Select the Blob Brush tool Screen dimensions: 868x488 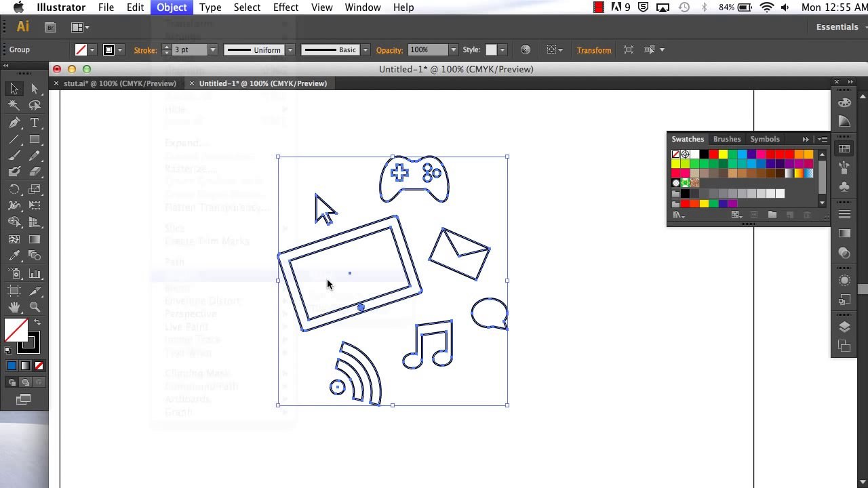tap(14, 172)
